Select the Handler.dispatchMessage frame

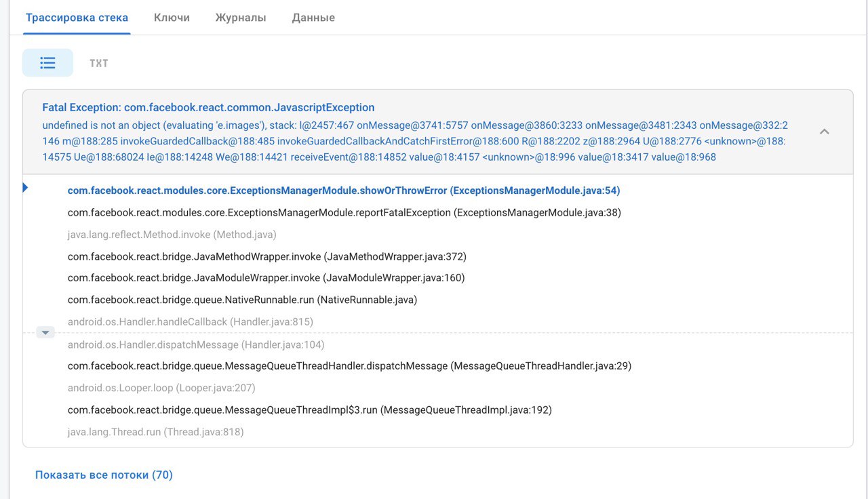pyautogui.click(x=197, y=344)
